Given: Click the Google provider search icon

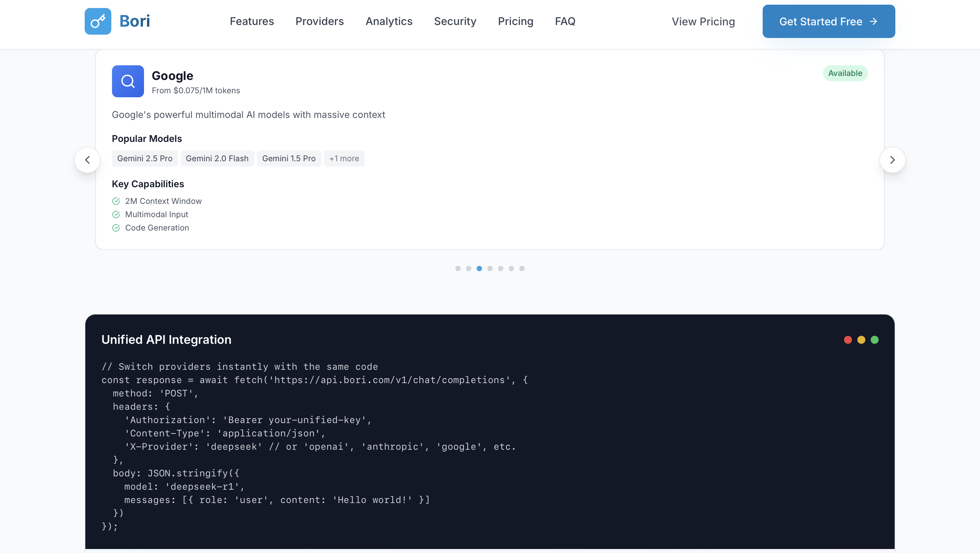Looking at the screenshot, I should point(128,81).
